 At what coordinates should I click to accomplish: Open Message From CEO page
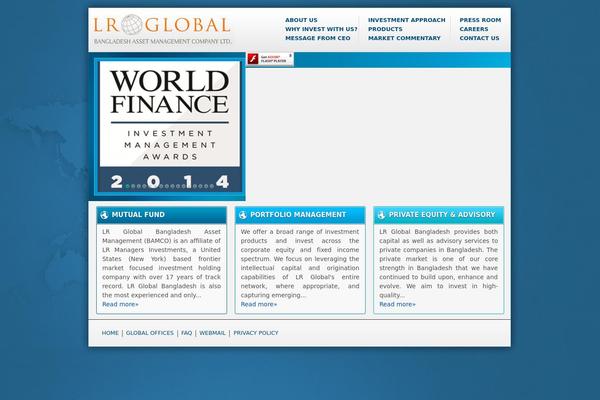[x=318, y=38]
